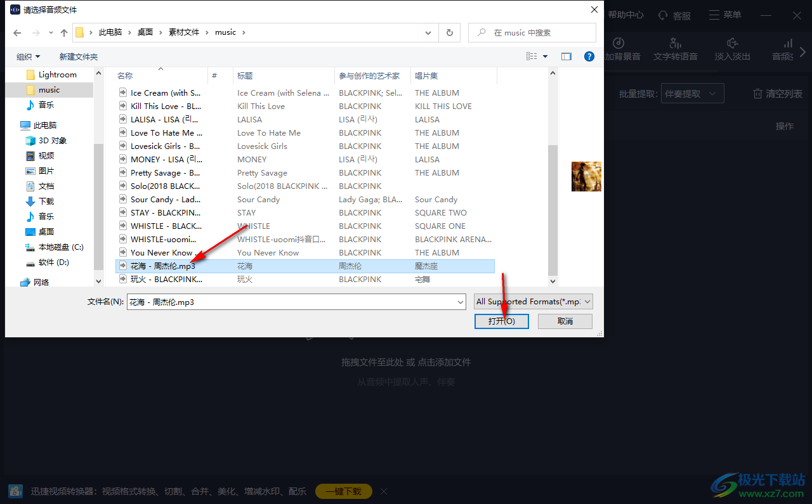Open the All Supported Formats filter
Viewport: 812px width, 504px height.
click(x=534, y=302)
